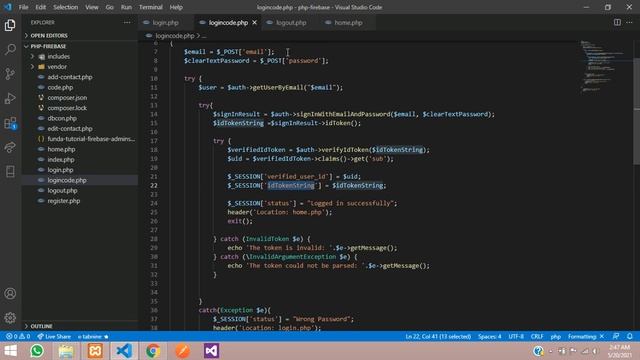Image resolution: width=640 pixels, height=360 pixels.
Task: Switch to the login.php tab
Action: click(165, 22)
